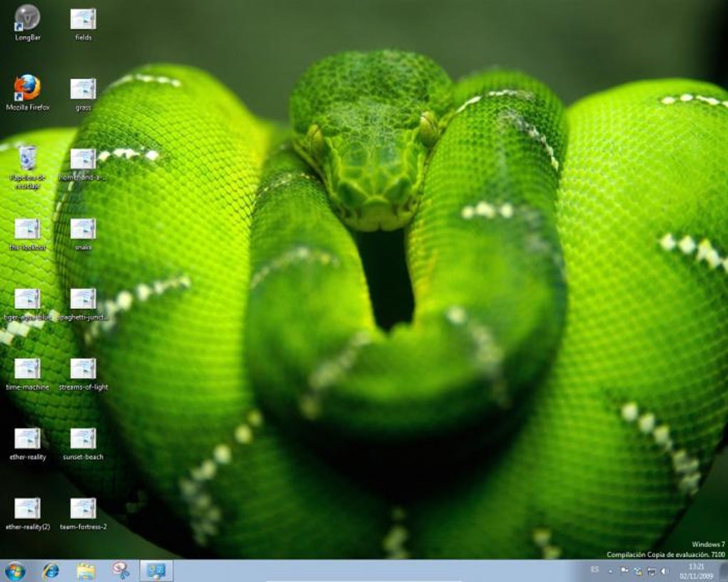This screenshot has width=728, height=582.
Task: Open the clock showing 13:21
Action: tap(696, 571)
